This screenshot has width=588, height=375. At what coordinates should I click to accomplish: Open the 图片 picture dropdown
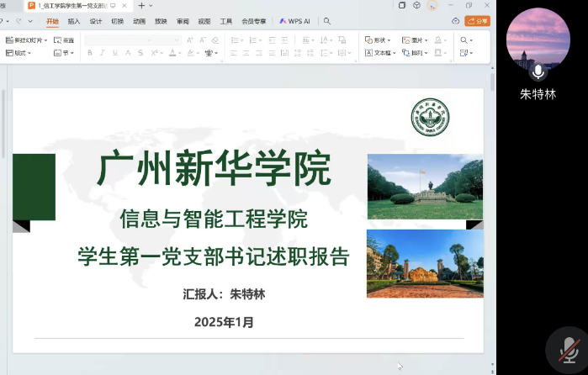click(x=416, y=40)
